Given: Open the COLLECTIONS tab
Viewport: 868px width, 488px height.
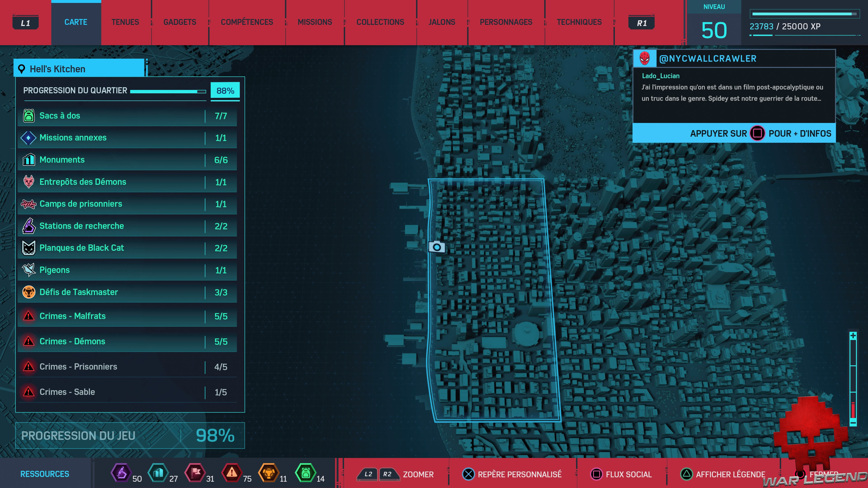Looking at the screenshot, I should pyautogui.click(x=380, y=22).
